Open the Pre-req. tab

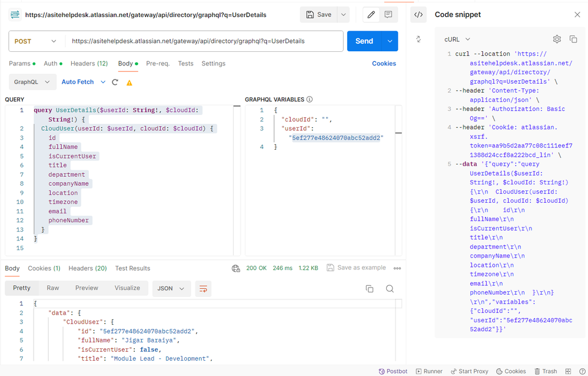[158, 64]
